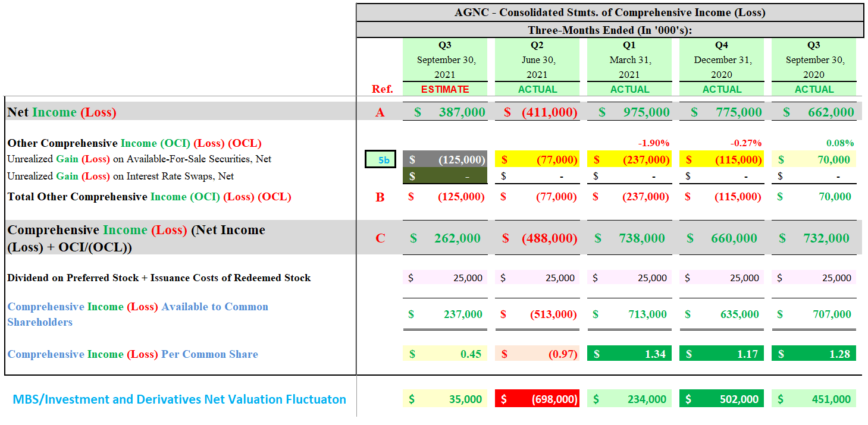Click the Unrealized Gain on Available-For-Sale Securities label
Screen dimensions: 868x425
(140, 159)
